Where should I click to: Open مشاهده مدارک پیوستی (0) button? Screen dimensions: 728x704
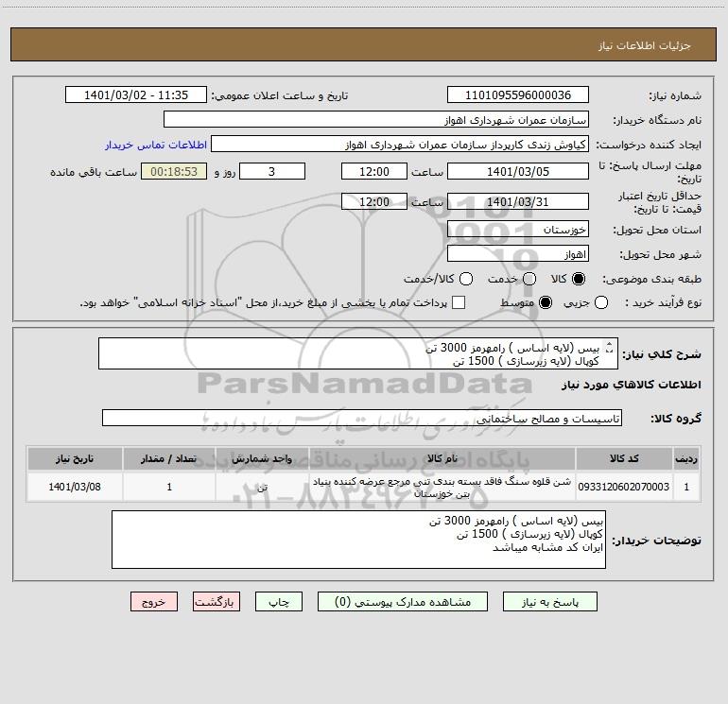(403, 602)
